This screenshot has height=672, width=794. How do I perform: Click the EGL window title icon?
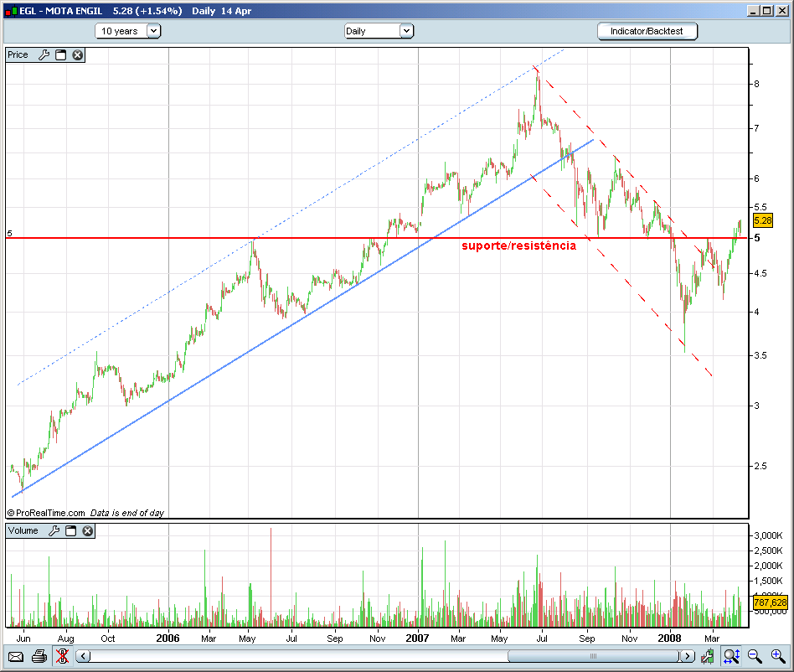tap(11, 11)
